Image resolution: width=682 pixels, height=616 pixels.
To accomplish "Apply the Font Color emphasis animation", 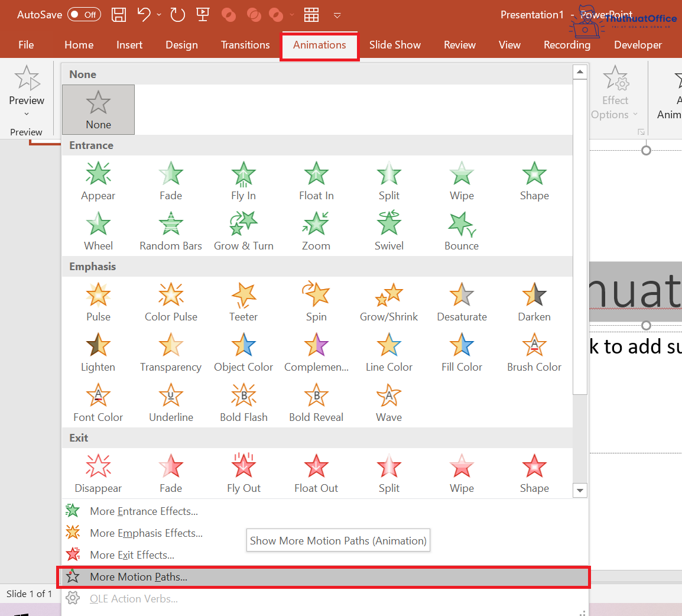I will [98, 402].
